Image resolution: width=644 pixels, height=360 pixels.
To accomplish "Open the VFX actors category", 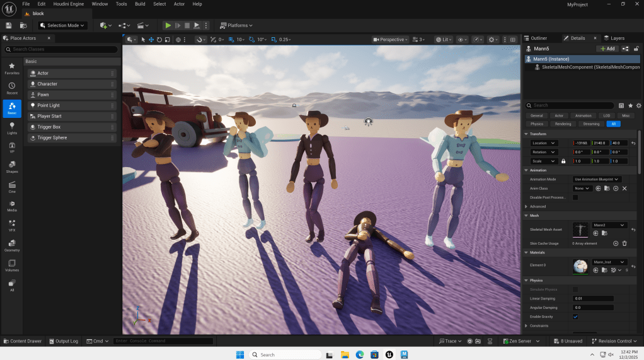I will click(12, 225).
